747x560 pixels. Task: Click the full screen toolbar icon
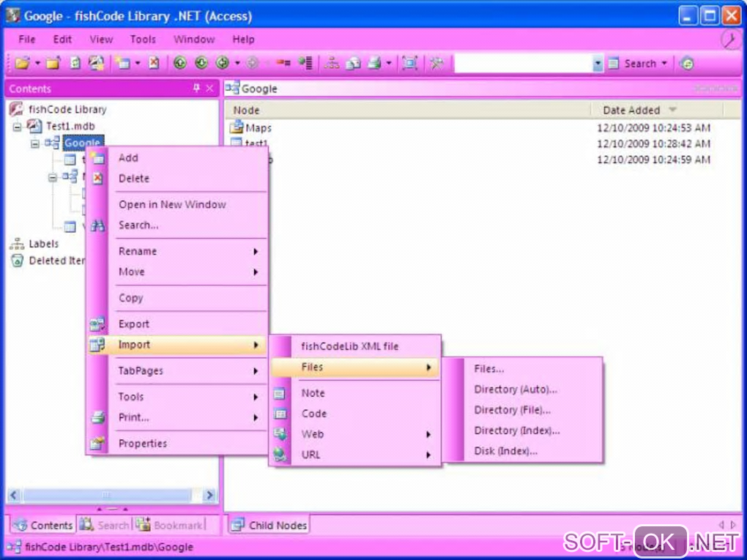coord(409,63)
